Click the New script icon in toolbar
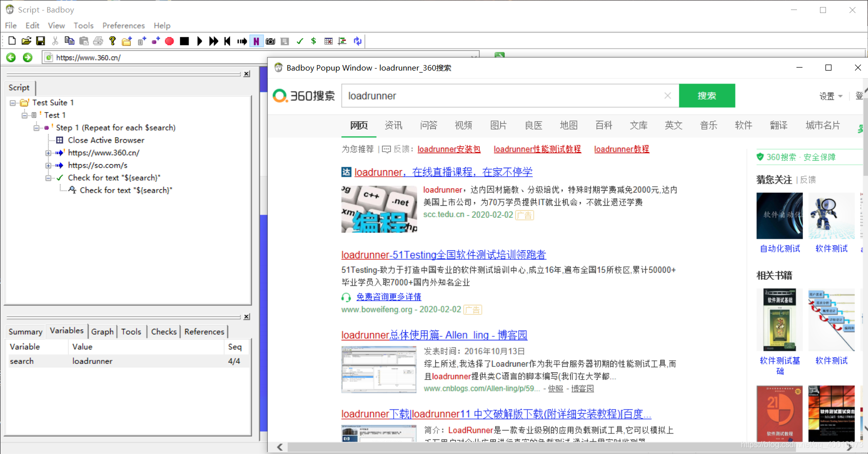Viewport: 868px width, 454px height. pos(12,41)
